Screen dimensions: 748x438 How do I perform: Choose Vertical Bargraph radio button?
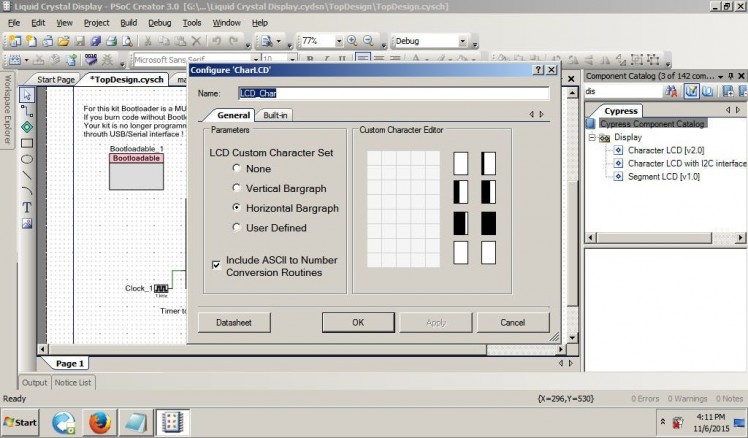click(237, 188)
